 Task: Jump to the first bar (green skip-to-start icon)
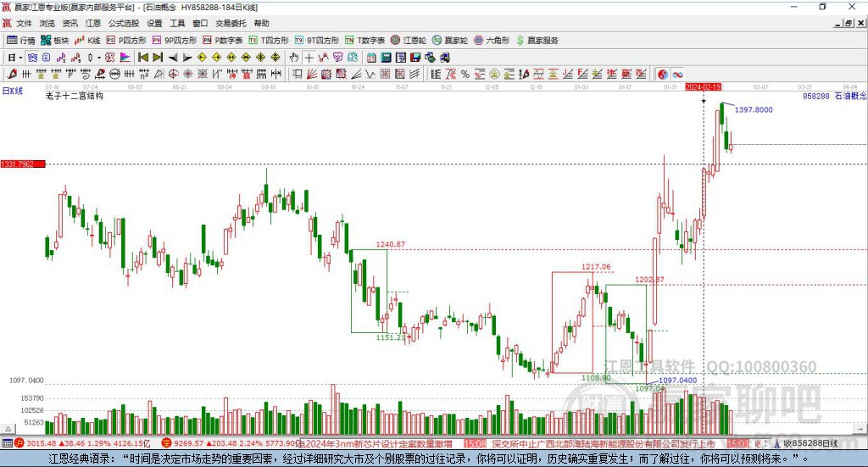click(x=142, y=58)
